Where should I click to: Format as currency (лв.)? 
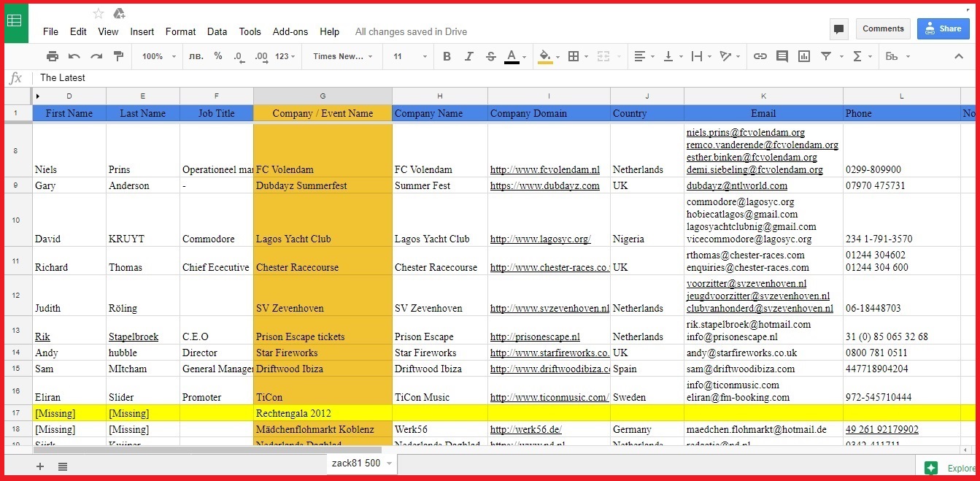196,56
